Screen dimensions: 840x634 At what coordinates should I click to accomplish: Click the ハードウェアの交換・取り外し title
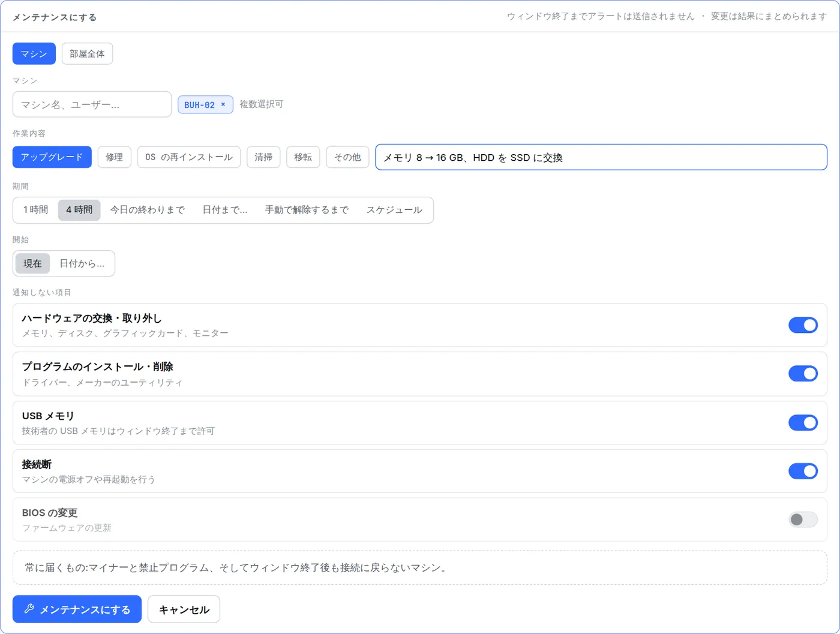coord(92,318)
